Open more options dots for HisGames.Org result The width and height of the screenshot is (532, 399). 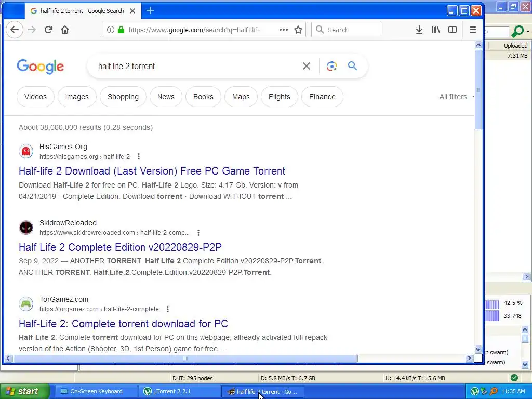pyautogui.click(x=138, y=156)
